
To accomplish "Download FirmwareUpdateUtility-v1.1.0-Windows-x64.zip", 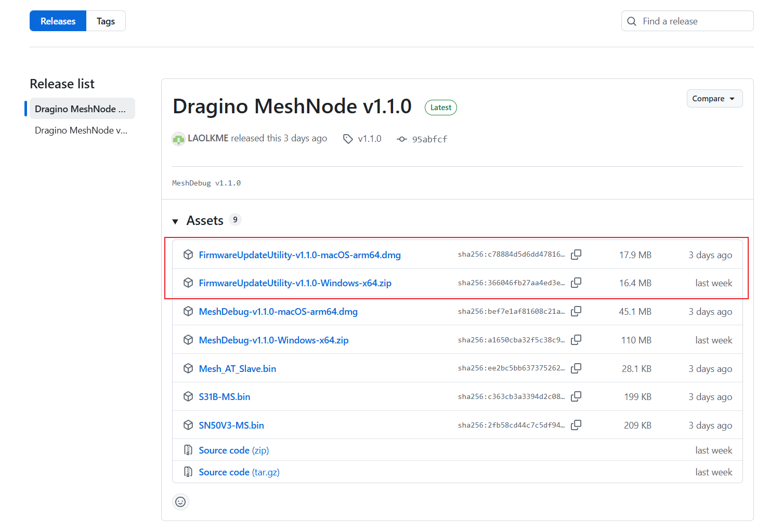I will [295, 283].
